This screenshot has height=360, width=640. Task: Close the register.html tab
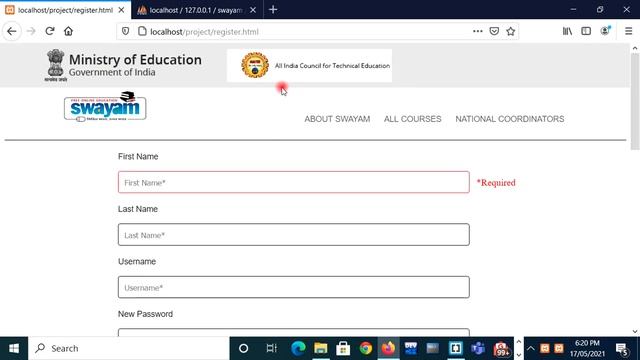(121, 10)
